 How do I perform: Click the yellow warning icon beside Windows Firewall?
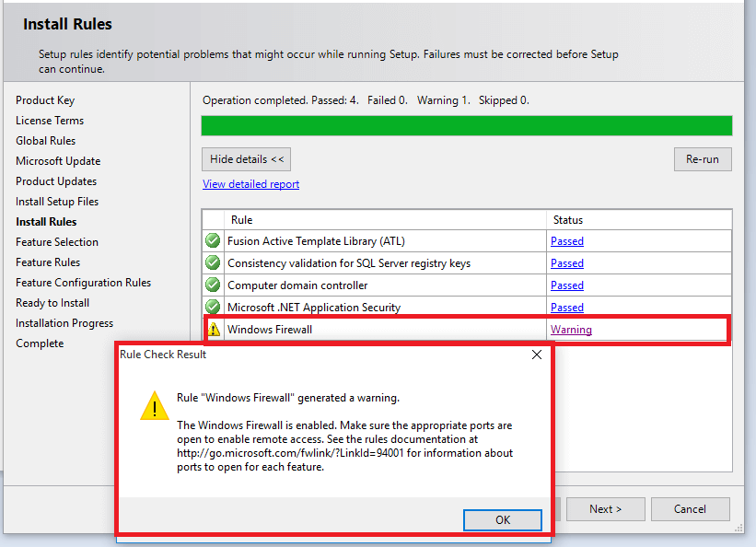point(214,329)
